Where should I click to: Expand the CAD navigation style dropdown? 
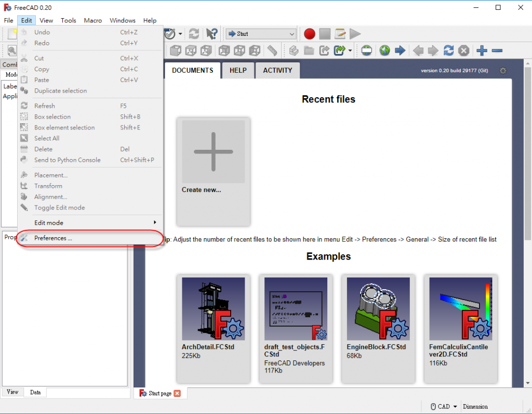coord(444,407)
